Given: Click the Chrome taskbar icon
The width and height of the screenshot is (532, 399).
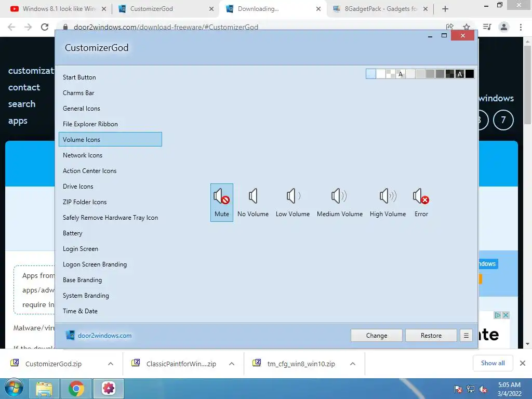Looking at the screenshot, I should [76, 389].
